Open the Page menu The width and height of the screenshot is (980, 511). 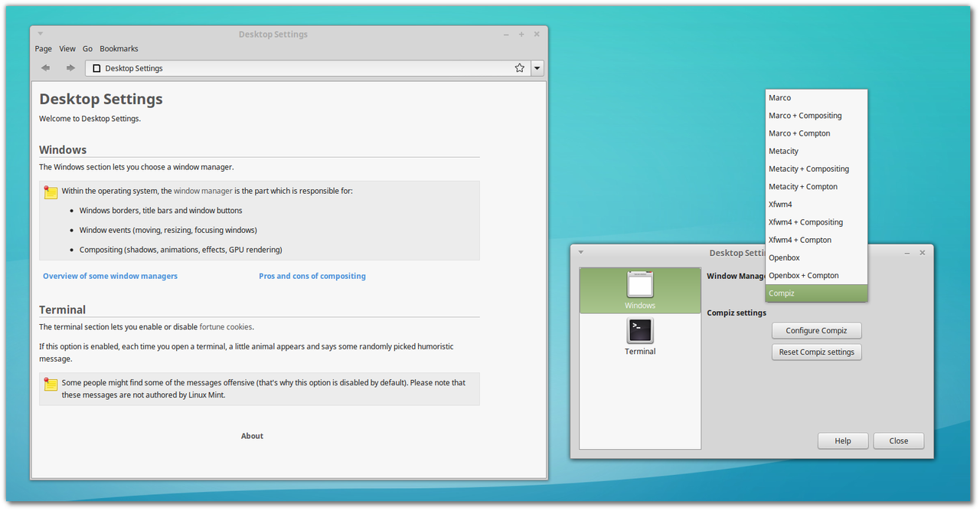point(44,48)
